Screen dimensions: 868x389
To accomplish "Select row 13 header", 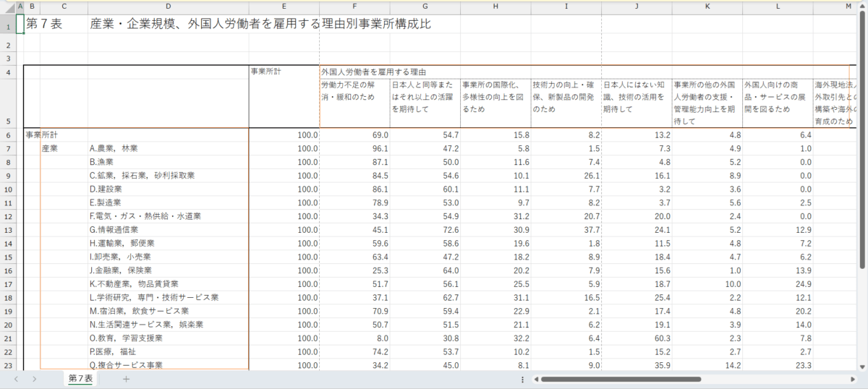I will pos(8,230).
